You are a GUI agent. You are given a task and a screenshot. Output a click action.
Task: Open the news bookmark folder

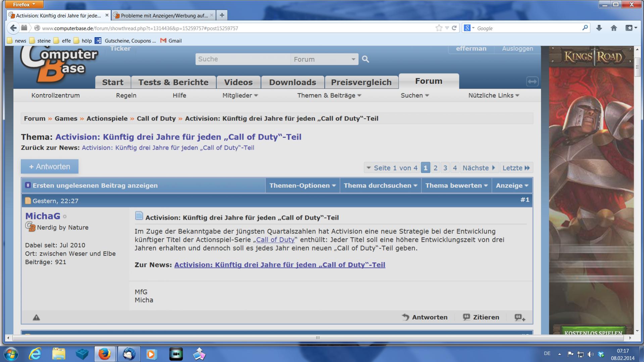(16, 41)
